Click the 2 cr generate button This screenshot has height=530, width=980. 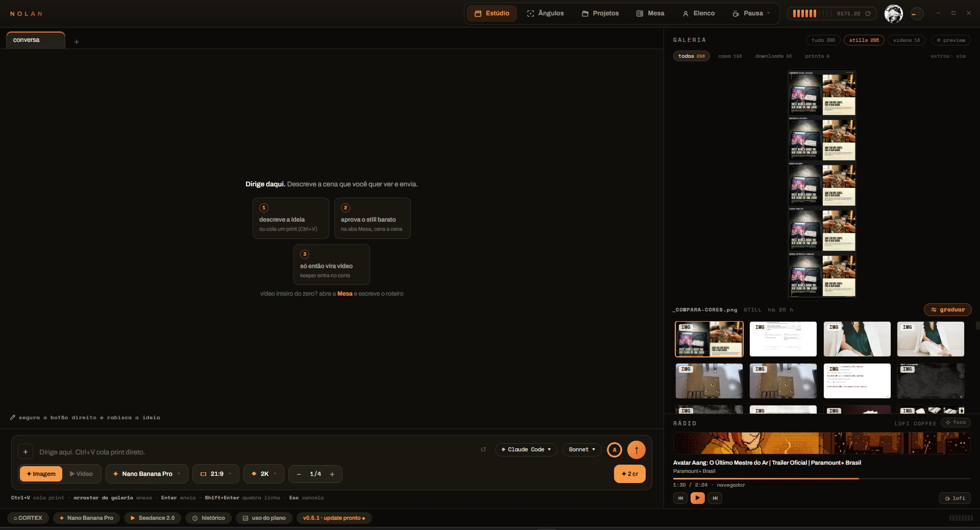(x=630, y=474)
